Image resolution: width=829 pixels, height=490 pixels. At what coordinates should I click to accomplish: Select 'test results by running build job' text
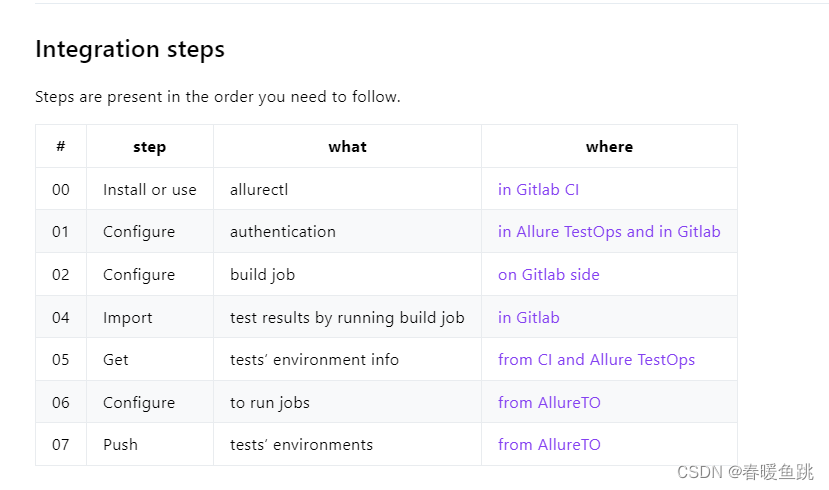click(x=347, y=318)
